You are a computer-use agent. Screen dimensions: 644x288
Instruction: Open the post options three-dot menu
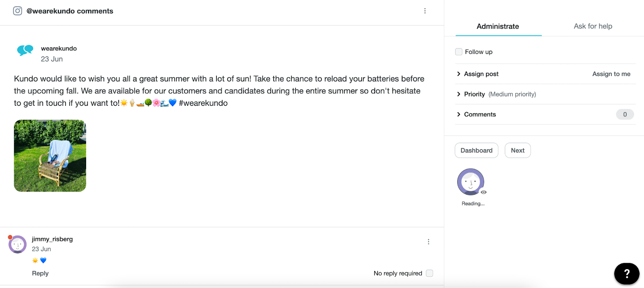[425, 11]
